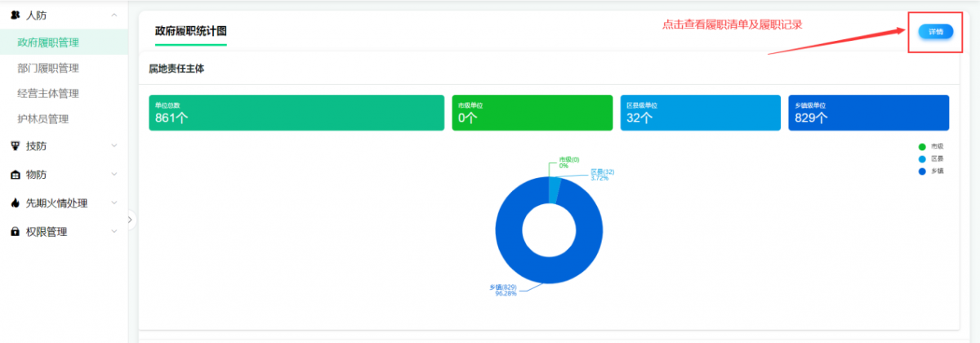Toggle 市级 green legend dot
This screenshot has height=343, width=980.
point(922,147)
